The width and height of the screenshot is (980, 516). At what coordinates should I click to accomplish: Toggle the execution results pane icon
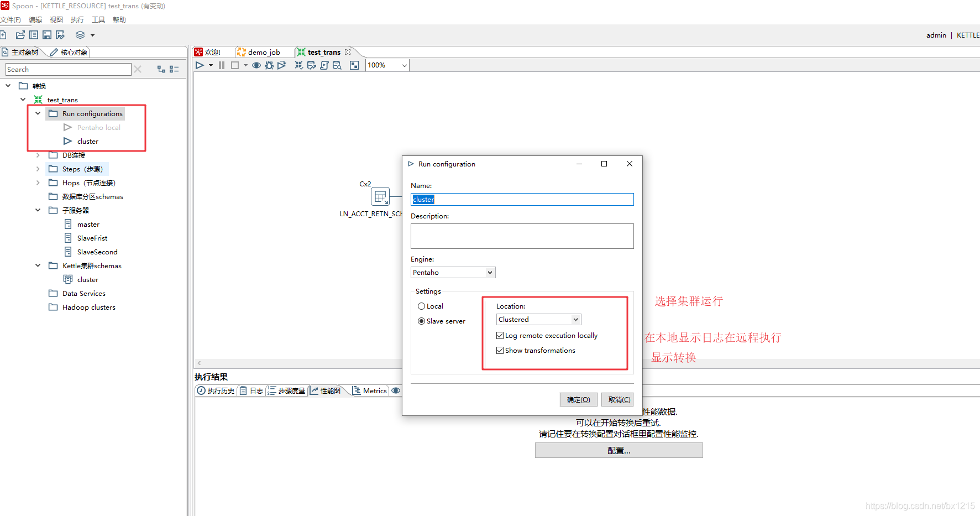(354, 65)
